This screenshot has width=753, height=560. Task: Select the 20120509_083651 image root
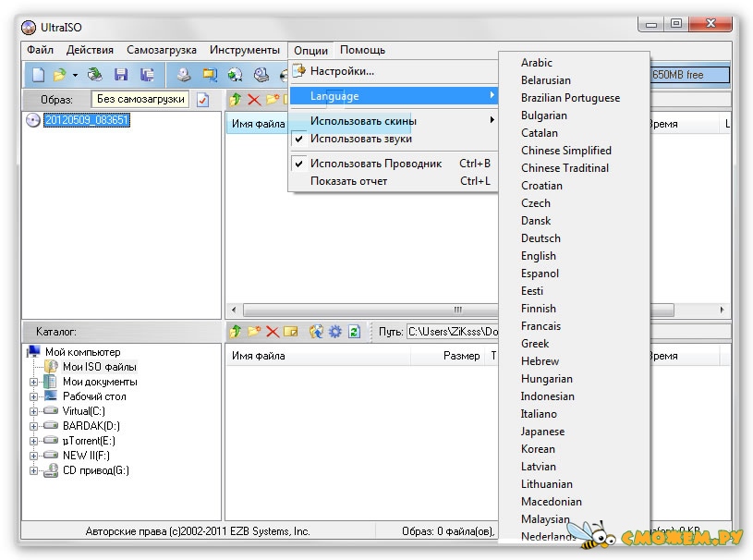point(87,120)
